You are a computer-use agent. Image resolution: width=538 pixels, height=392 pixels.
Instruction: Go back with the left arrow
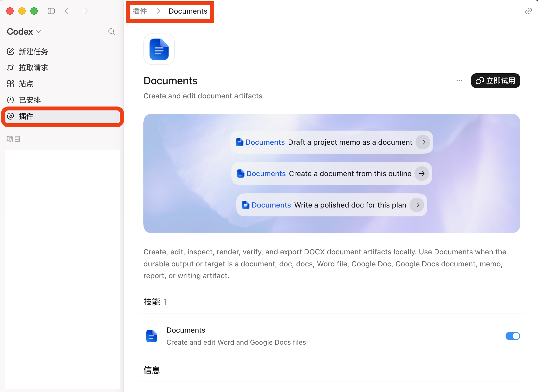[x=68, y=11]
